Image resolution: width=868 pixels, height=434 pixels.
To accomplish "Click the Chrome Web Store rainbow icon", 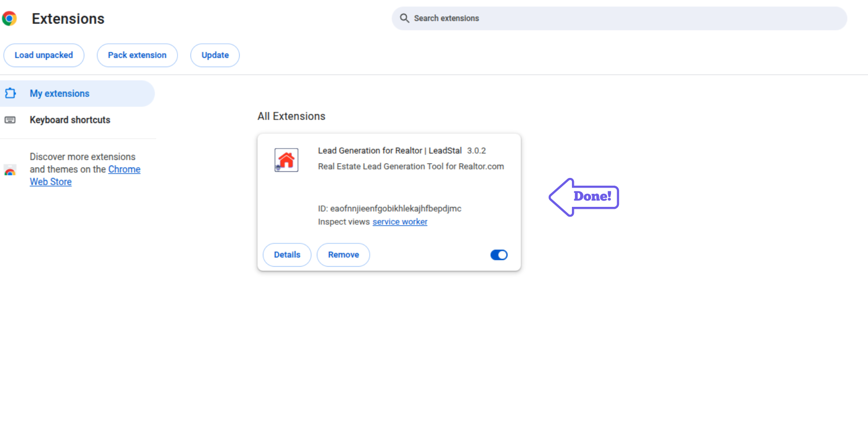I will [10, 170].
